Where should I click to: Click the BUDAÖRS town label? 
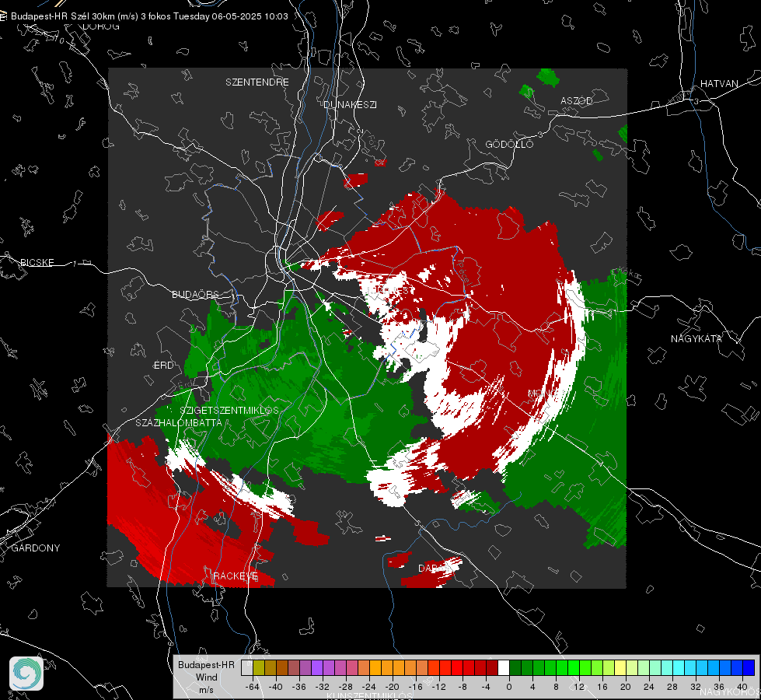coord(196,295)
